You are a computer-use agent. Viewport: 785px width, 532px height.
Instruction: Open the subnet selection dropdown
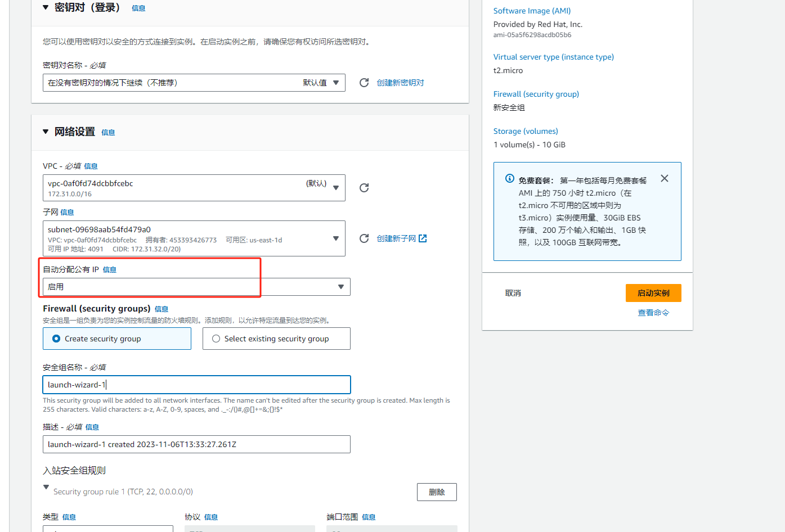tap(194, 238)
